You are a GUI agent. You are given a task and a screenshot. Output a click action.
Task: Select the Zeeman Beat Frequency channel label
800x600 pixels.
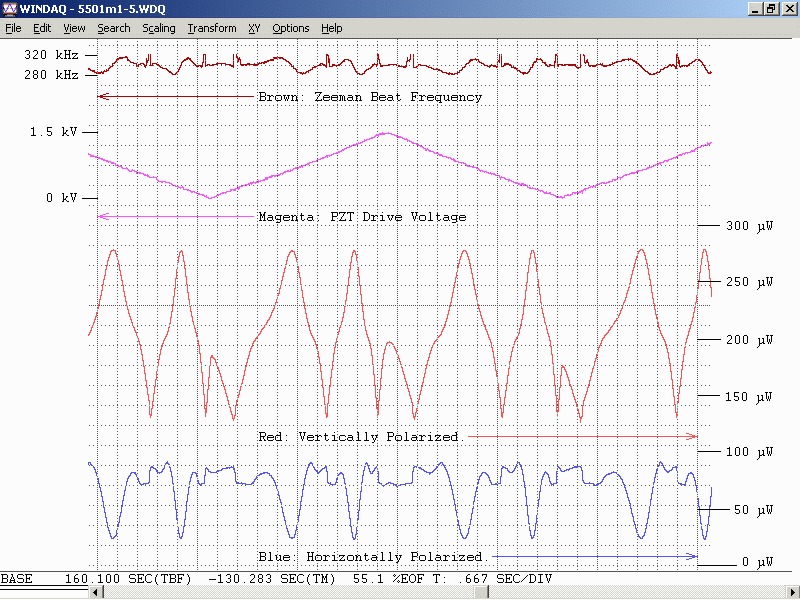[x=369, y=97]
